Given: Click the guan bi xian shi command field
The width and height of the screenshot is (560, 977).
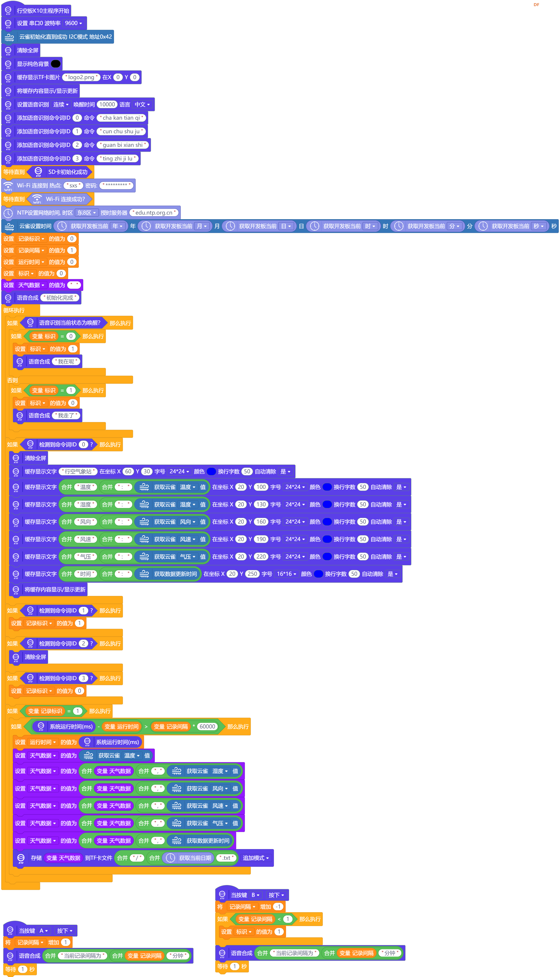Looking at the screenshot, I should pyautogui.click(x=123, y=145).
